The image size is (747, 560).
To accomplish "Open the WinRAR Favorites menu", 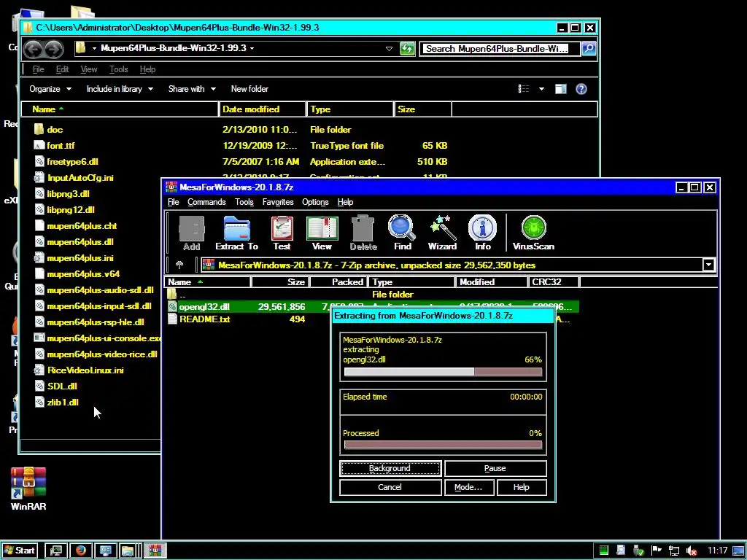I will coord(278,202).
